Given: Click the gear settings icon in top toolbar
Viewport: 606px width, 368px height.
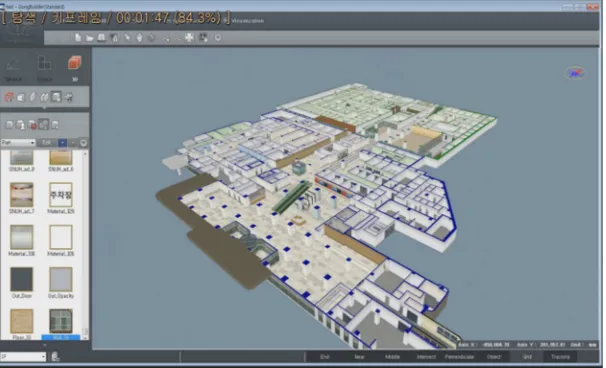Looking at the screenshot, I should pyautogui.click(x=218, y=37).
